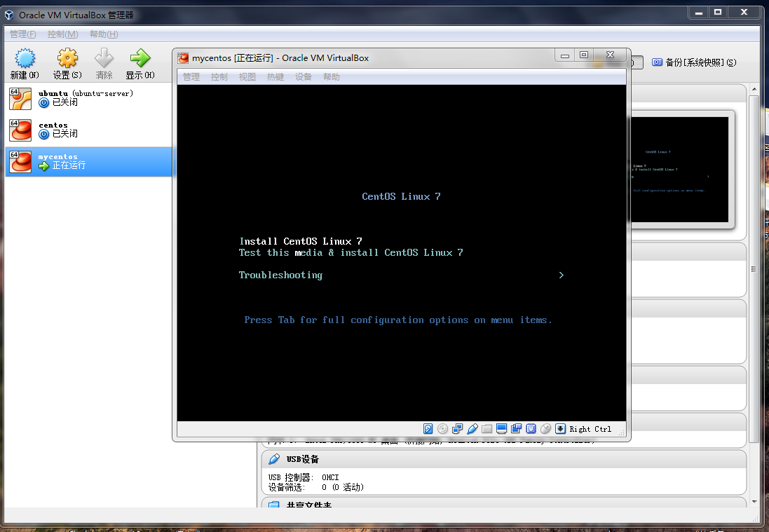Viewport: 769px width, 532px height.
Task: Click the USB设备 section pen icon
Action: (x=274, y=459)
